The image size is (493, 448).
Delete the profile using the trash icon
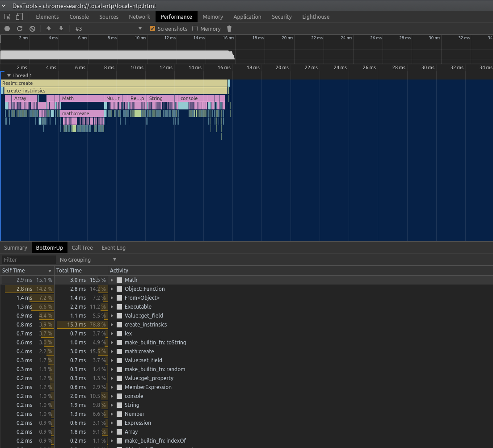[229, 29]
